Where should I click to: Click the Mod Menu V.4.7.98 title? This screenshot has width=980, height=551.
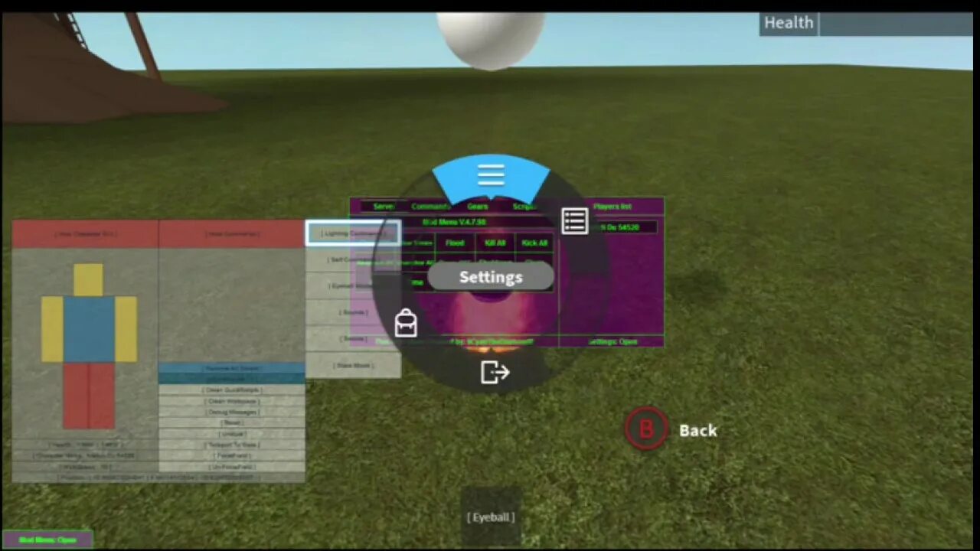click(x=454, y=222)
